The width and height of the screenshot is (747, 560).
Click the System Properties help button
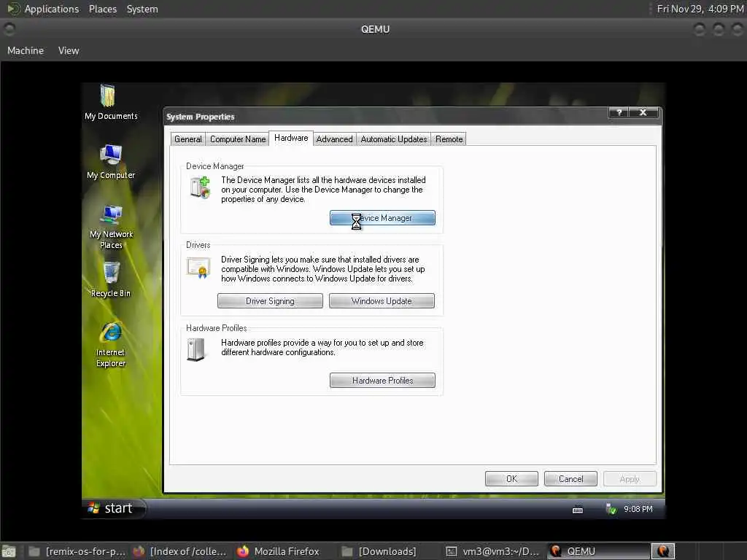[619, 112]
